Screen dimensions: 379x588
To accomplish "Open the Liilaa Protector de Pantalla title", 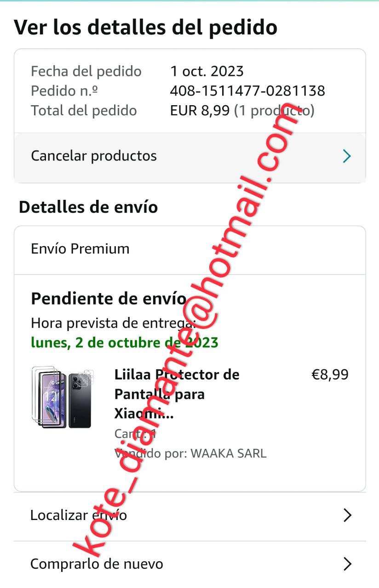I will point(177,394).
